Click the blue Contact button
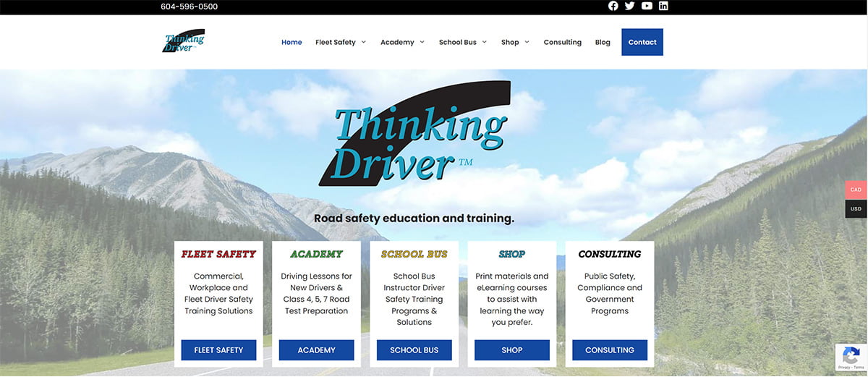868x377 pixels. pyautogui.click(x=642, y=42)
